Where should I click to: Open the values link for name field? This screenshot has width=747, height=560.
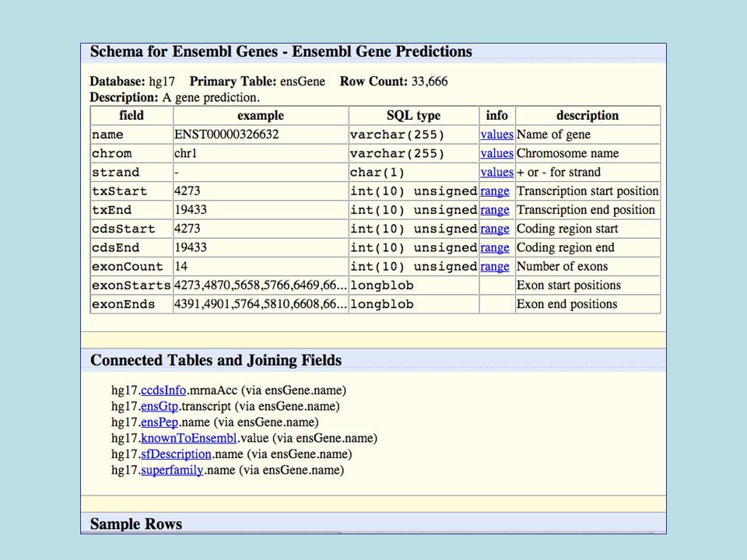tap(497, 135)
